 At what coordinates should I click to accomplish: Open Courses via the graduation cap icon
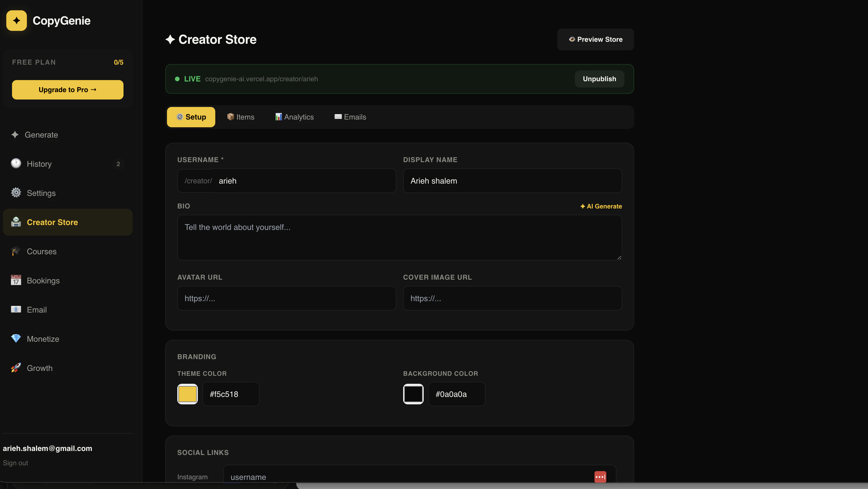[15, 251]
